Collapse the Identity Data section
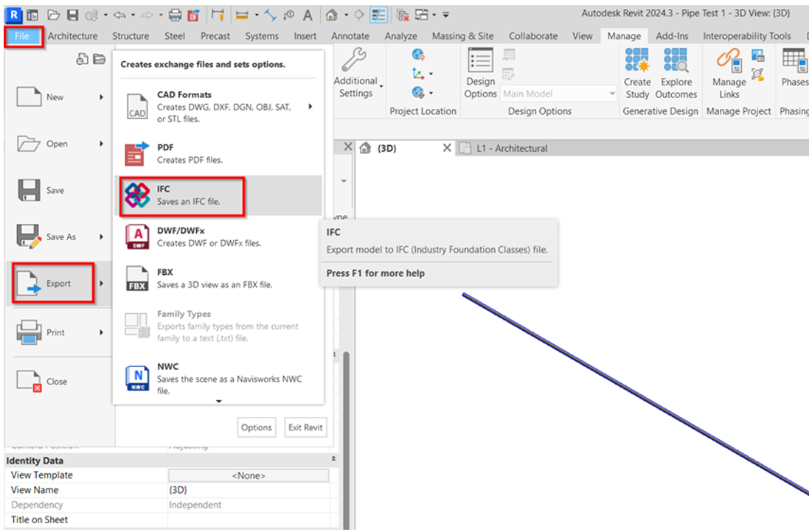This screenshot has width=812, height=532. 333,459
